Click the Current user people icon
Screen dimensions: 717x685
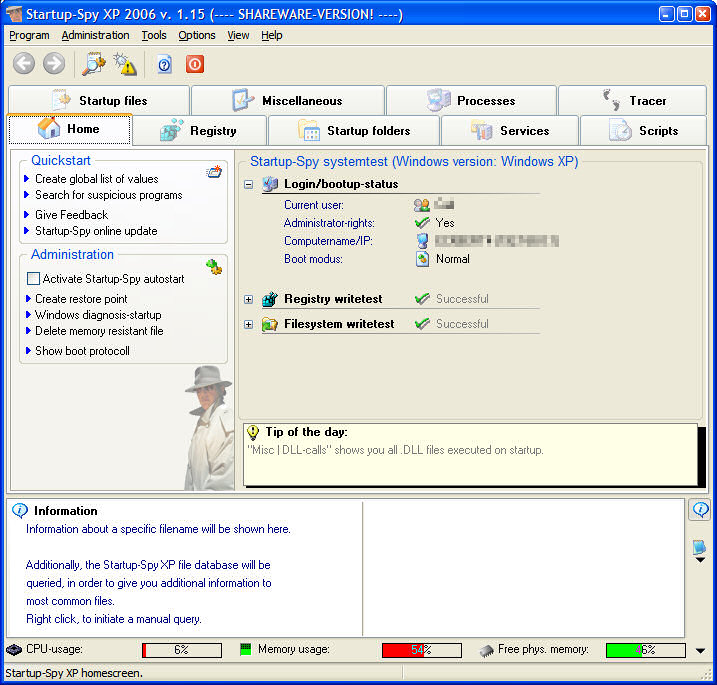click(x=422, y=205)
